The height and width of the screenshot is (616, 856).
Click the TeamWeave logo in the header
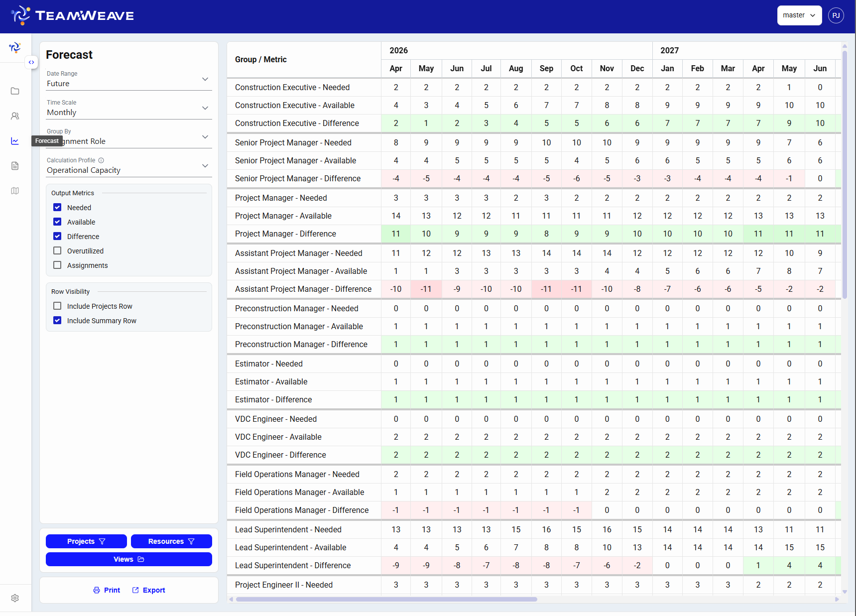pyautogui.click(x=72, y=15)
